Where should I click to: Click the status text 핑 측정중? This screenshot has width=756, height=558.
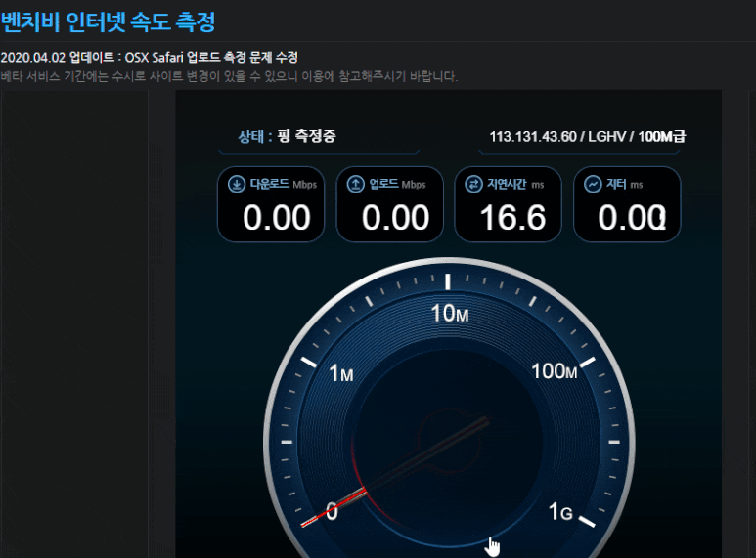click(306, 136)
